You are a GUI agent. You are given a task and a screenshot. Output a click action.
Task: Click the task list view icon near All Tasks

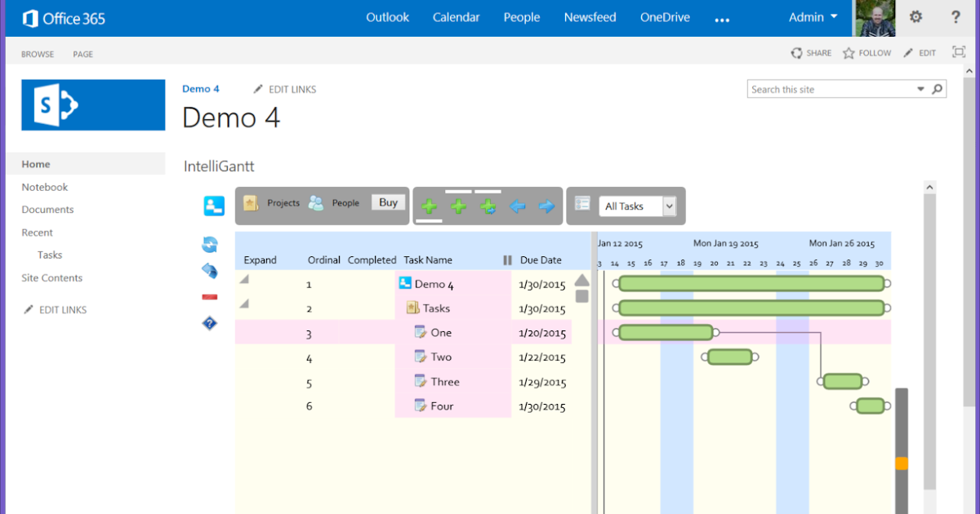[x=582, y=206]
